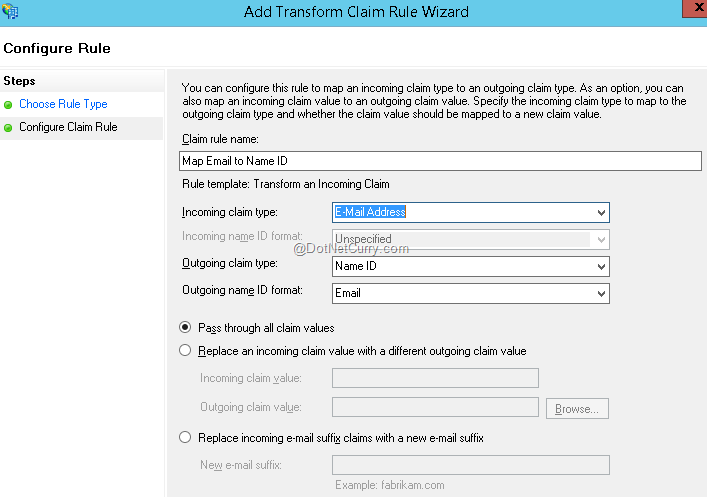The width and height of the screenshot is (707, 497).
Task: Expand the Outgoing claim type dropdown
Action: click(470, 267)
